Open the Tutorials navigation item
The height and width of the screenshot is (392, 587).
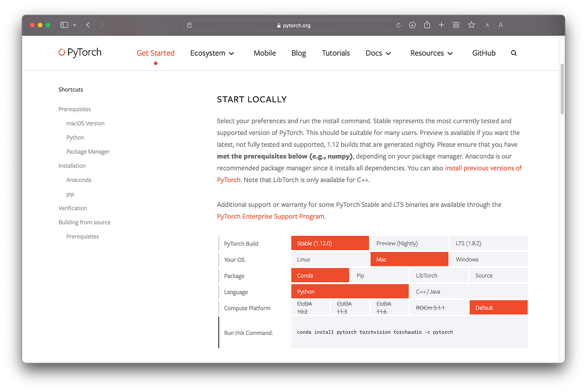[x=336, y=53]
